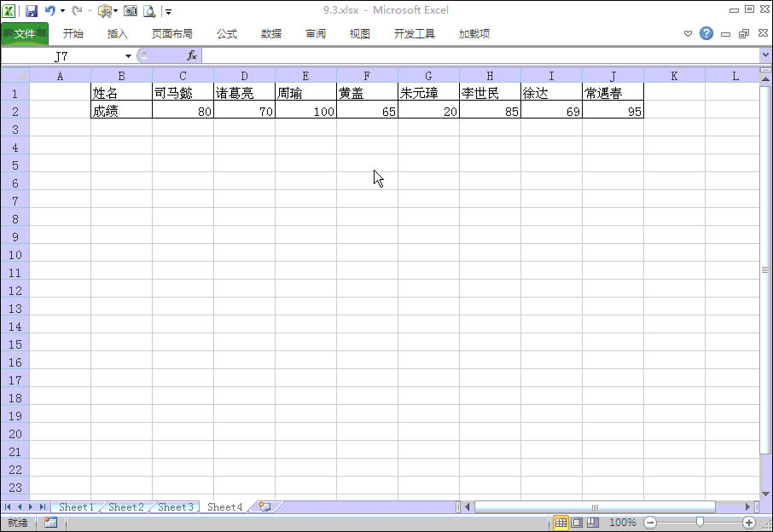Click the first sheet navigation arrow
Screen dimensions: 773x532
coord(7,506)
